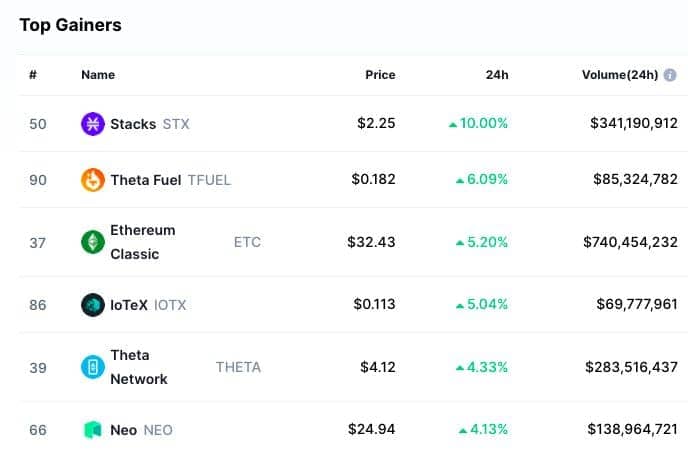Open the Theta Fuel name link
This screenshot has height=452, width=688.
[145, 180]
